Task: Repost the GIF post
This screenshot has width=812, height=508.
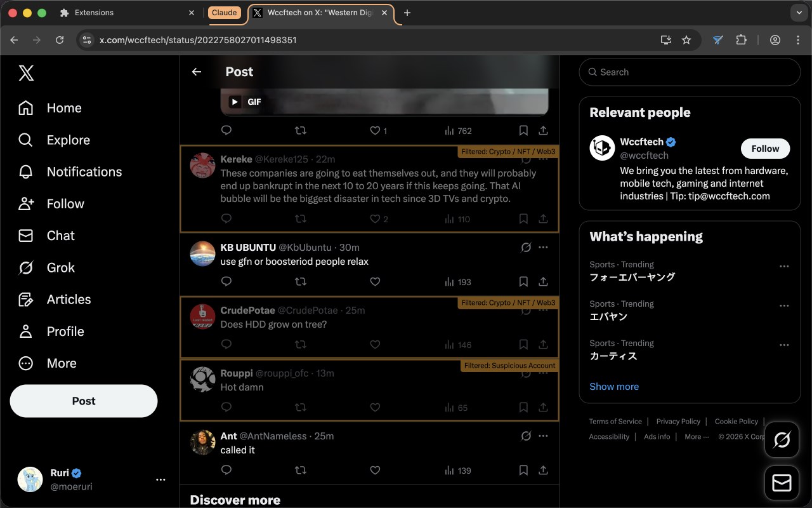Action: click(301, 130)
